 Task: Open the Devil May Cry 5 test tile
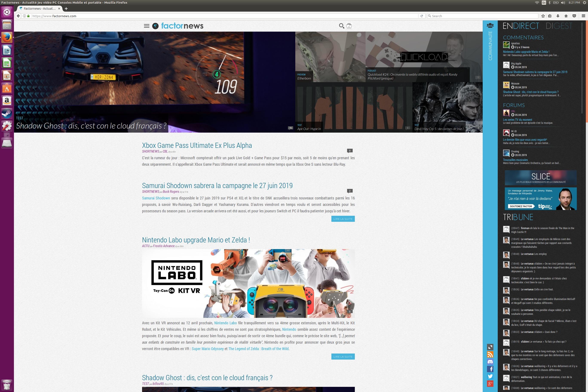(x=447, y=107)
